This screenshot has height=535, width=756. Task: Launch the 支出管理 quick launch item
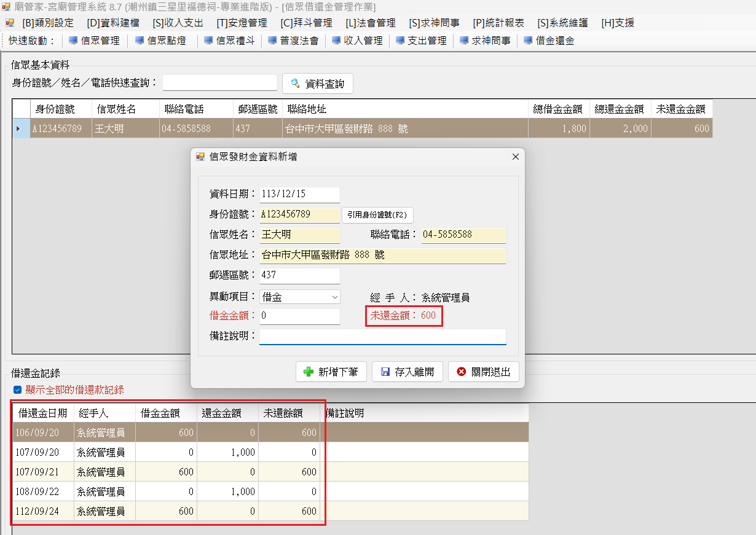pos(421,41)
